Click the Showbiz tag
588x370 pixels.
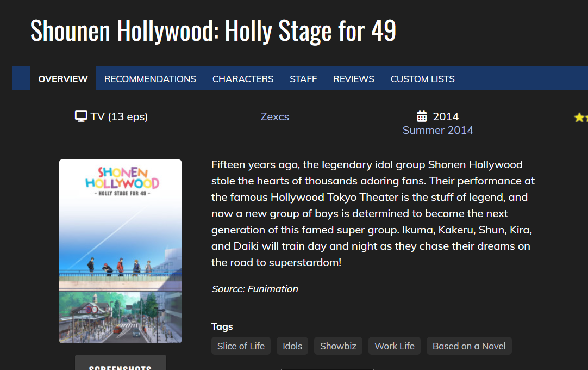(x=338, y=346)
